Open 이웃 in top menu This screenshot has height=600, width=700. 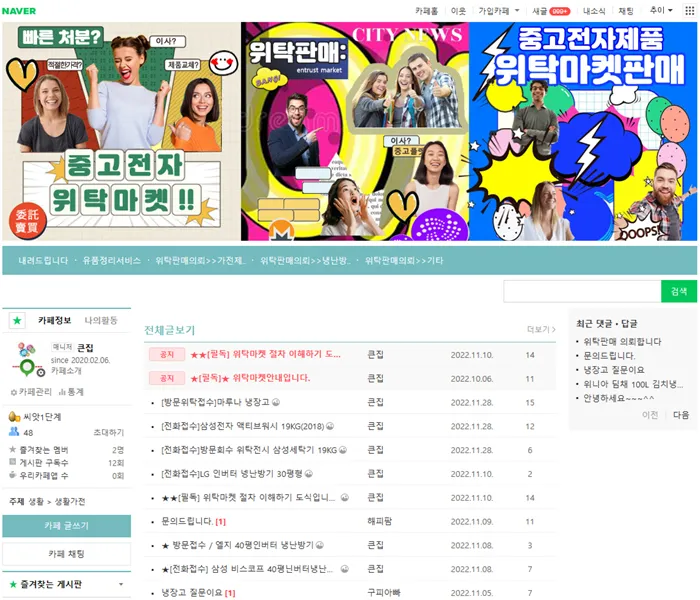pyautogui.click(x=458, y=11)
